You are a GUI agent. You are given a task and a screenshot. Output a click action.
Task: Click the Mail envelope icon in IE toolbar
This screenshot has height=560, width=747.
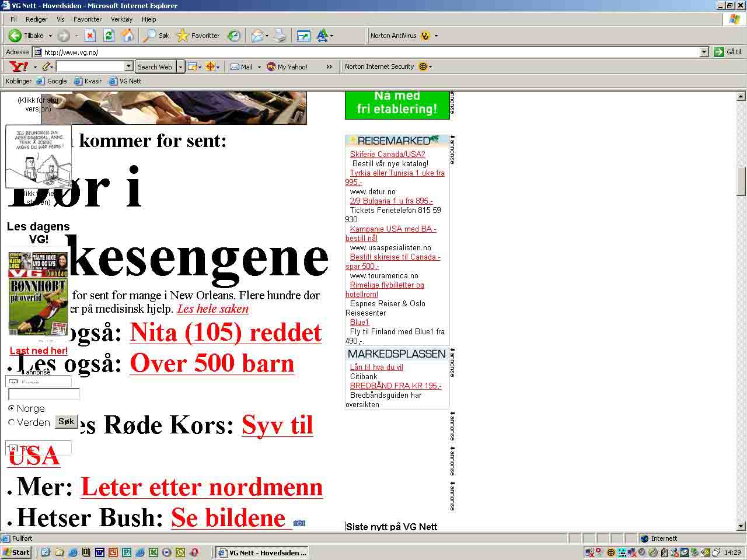257,36
